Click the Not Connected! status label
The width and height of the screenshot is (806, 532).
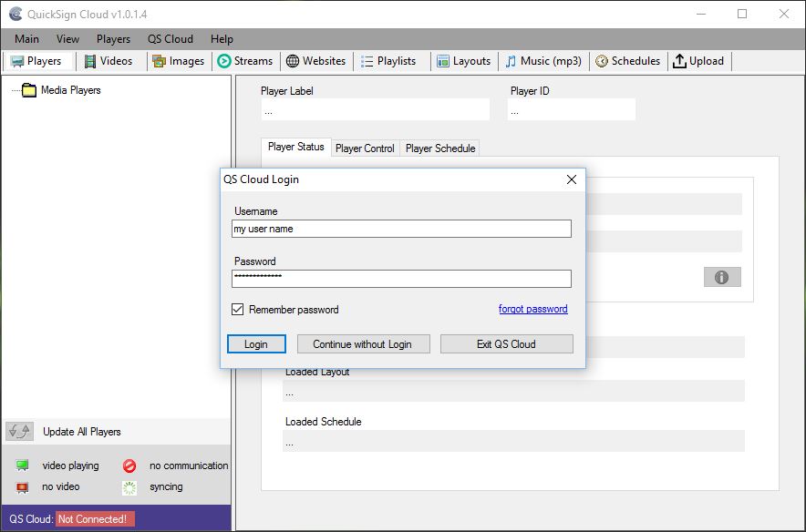point(95,519)
